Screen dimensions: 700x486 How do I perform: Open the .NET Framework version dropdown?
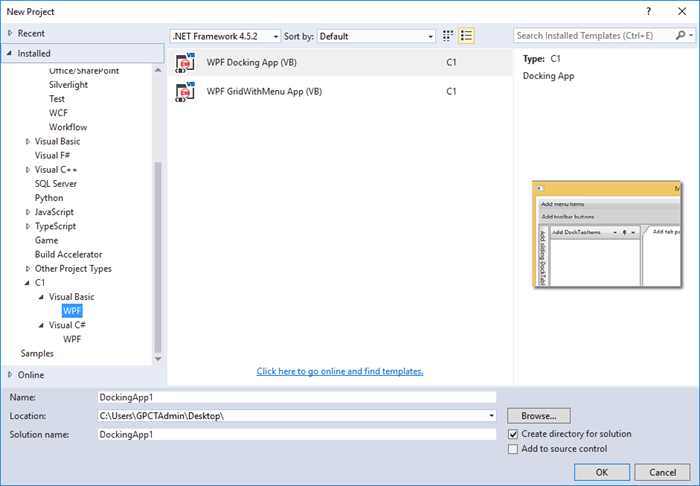click(x=225, y=36)
